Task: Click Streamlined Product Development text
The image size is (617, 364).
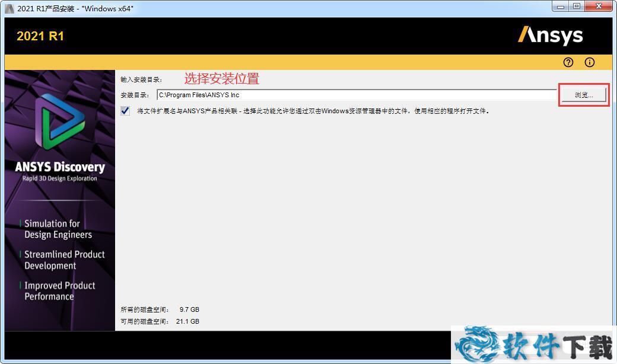Action: click(64, 260)
